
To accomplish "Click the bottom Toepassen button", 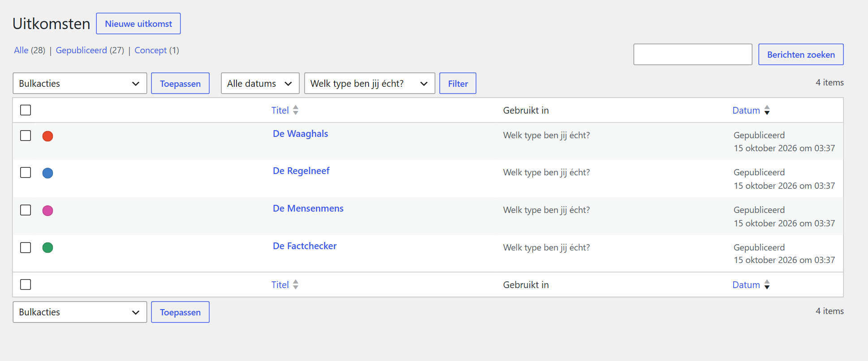I will pyautogui.click(x=180, y=312).
